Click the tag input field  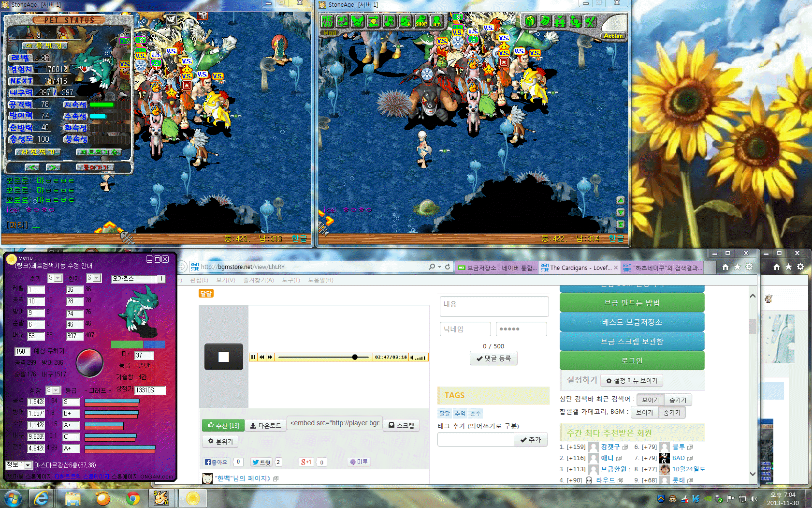(x=476, y=439)
